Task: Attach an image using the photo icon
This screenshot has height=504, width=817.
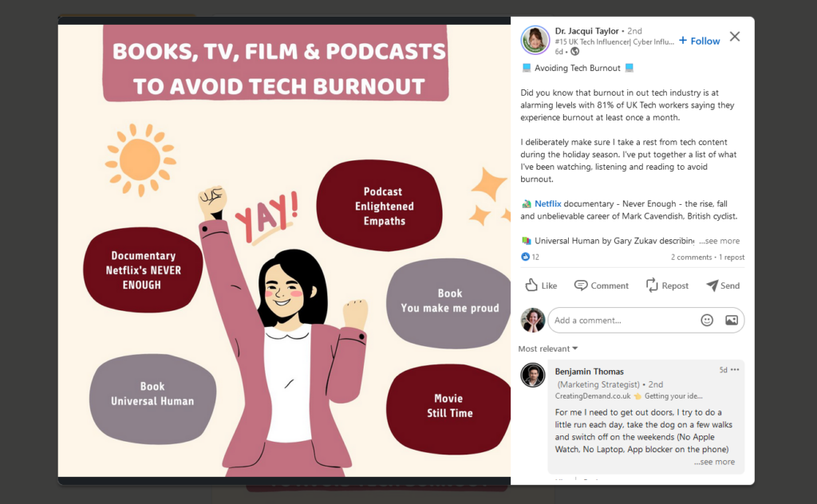Action: click(731, 320)
